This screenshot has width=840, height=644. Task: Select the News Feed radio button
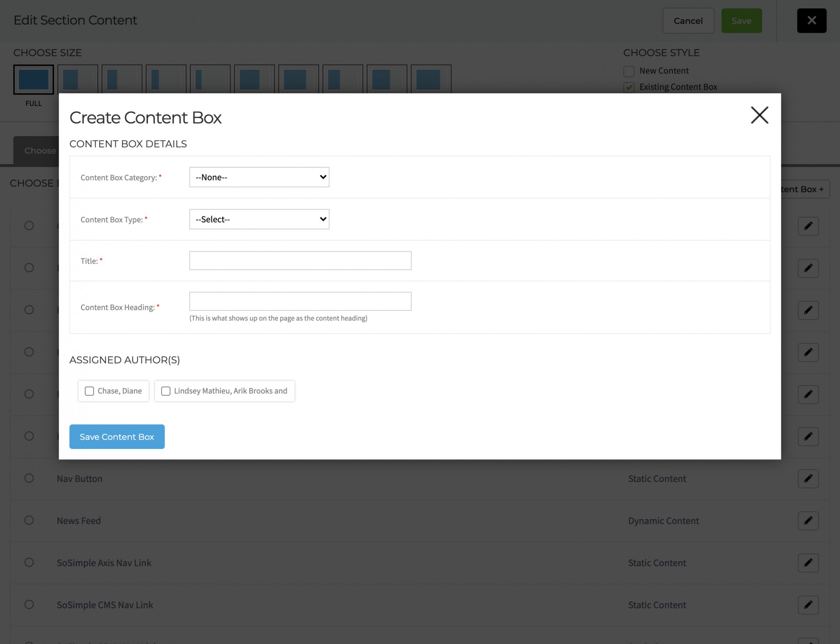click(29, 520)
